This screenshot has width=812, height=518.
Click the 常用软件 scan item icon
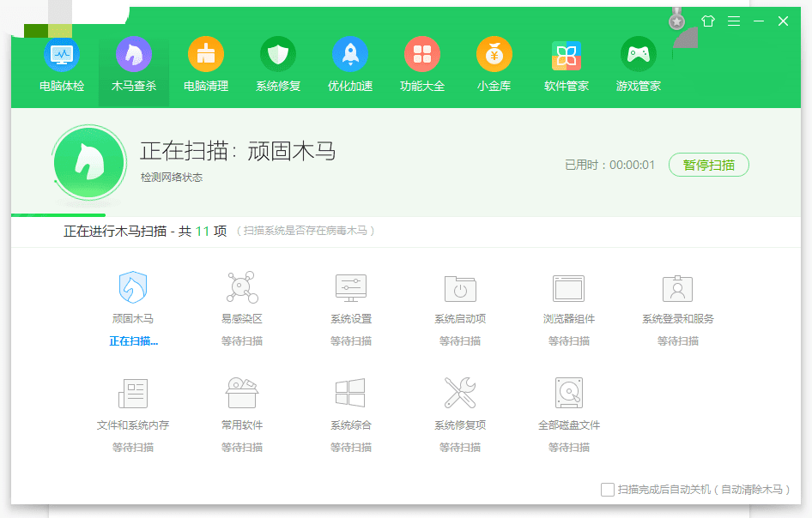(242, 393)
